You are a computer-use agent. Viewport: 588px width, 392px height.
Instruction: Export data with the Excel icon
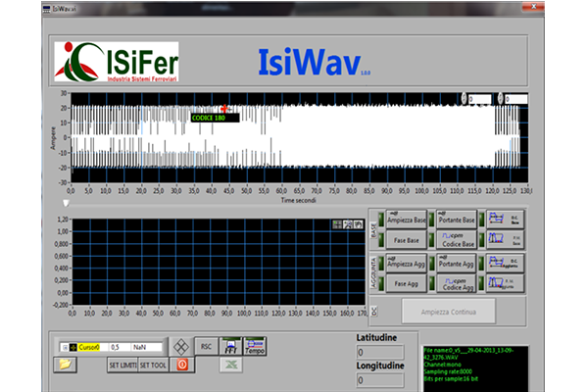coord(231,365)
